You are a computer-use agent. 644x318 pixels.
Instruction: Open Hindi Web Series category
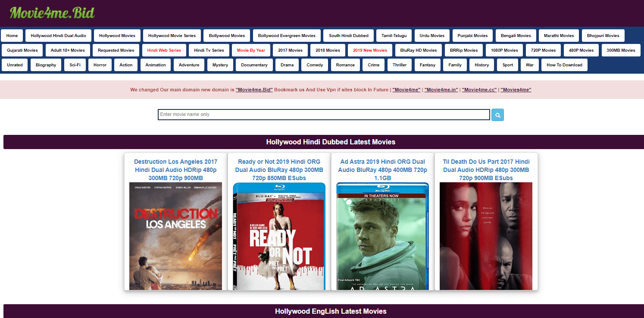pos(164,50)
